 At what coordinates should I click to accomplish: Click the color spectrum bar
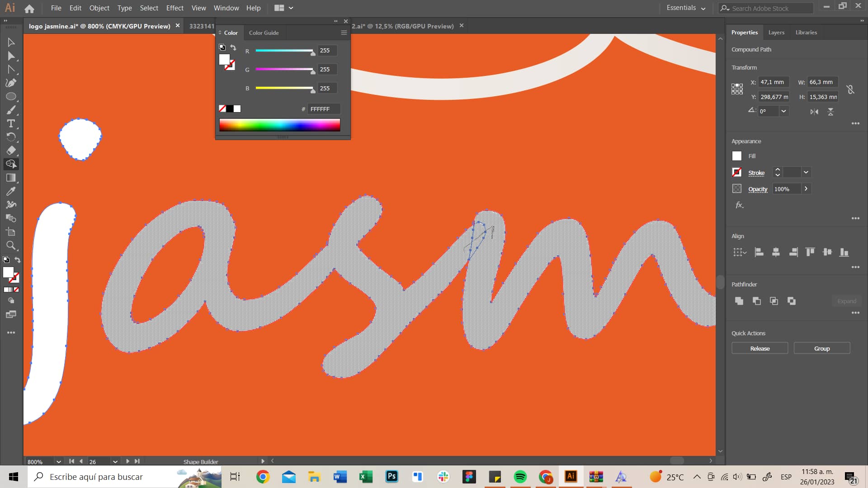pos(279,125)
